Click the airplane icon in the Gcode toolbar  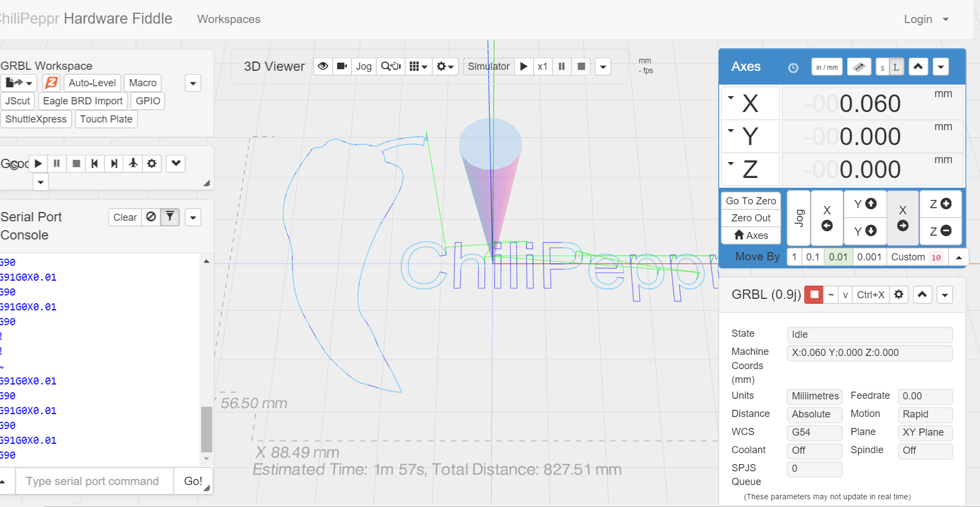click(133, 163)
